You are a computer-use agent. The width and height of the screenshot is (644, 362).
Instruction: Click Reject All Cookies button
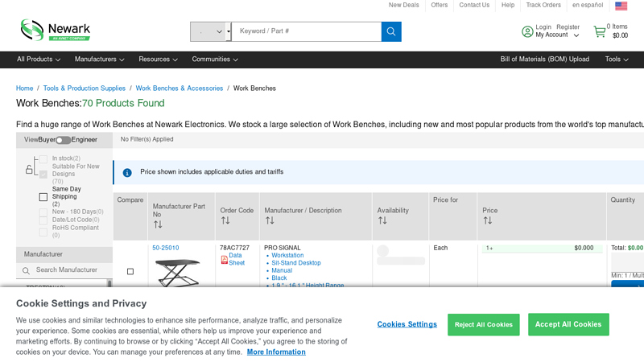coord(484,325)
